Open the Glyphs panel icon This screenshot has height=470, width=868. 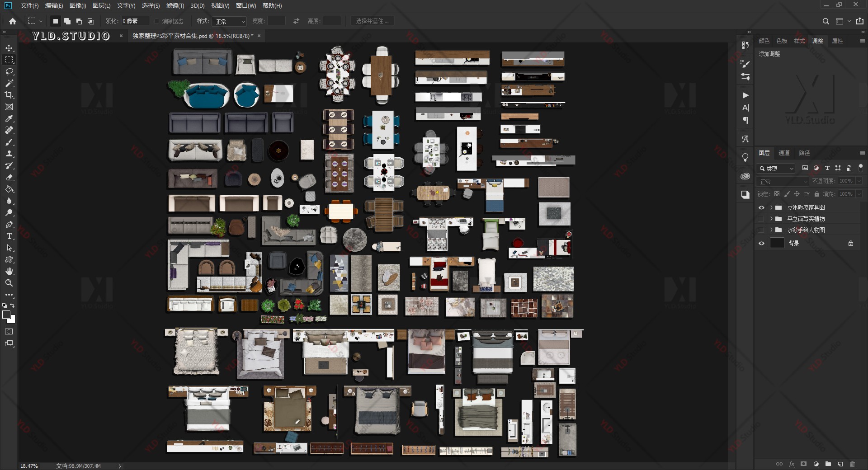(745, 139)
